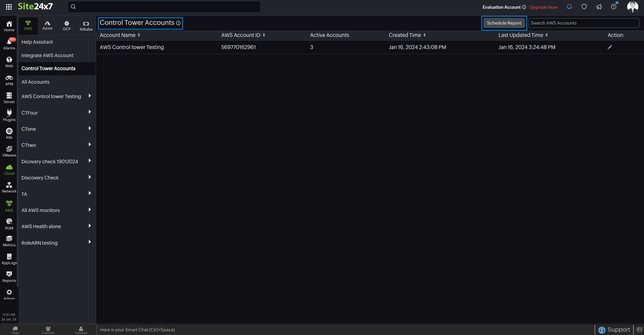Click the edit pencil icon in Action column

click(x=610, y=47)
